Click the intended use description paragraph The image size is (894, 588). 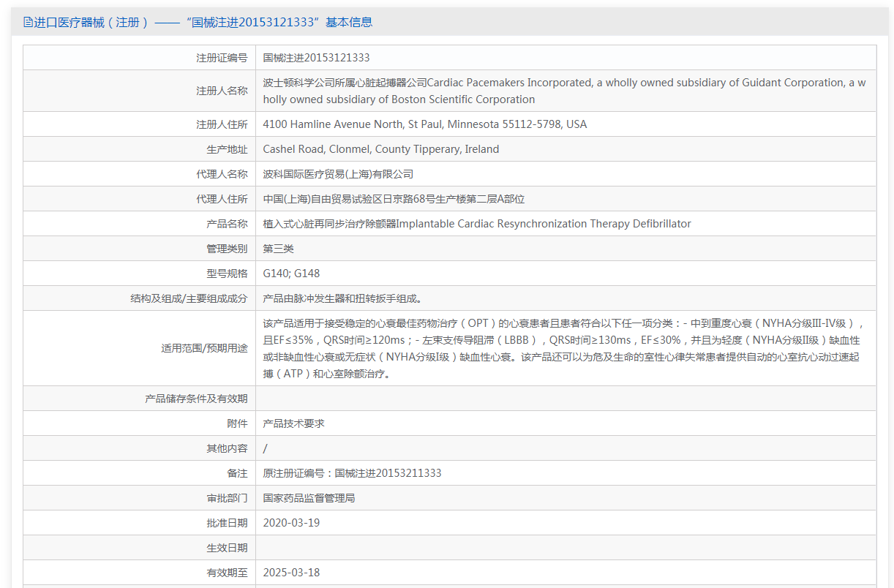[x=563, y=348]
